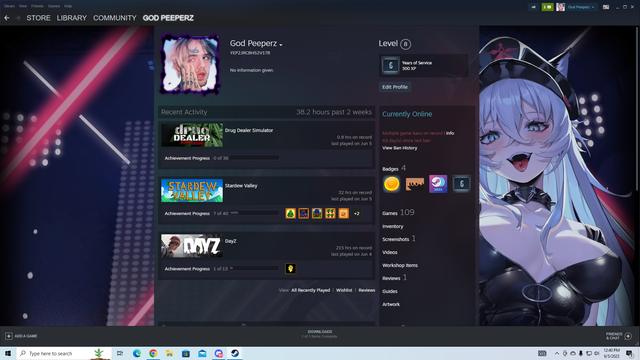Expand the dropdown arrow beside God Peeperz name

pyautogui.click(x=281, y=44)
